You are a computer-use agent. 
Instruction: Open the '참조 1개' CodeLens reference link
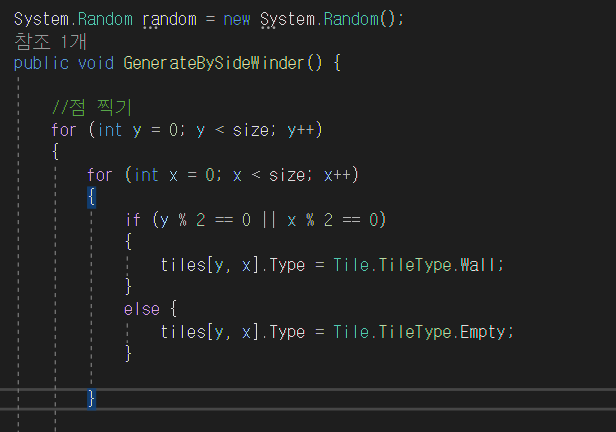(50, 41)
